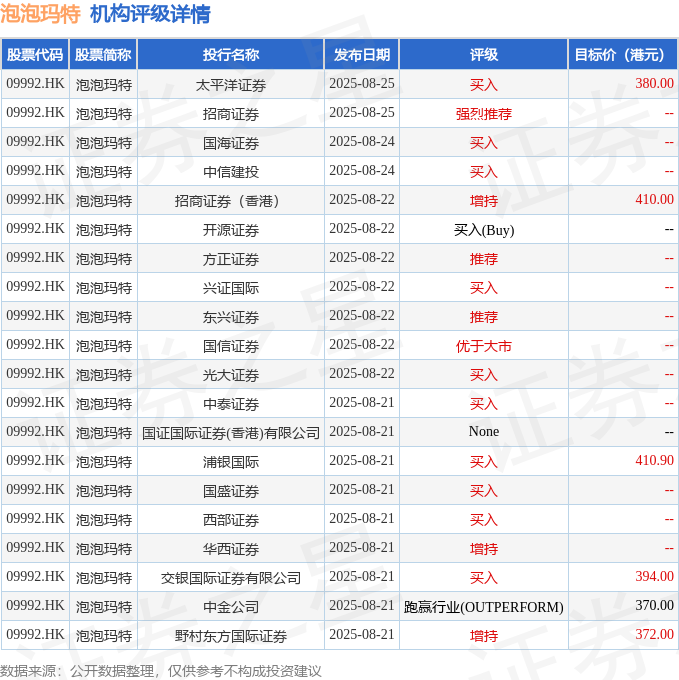Click the 2025-08-24 date in 国海证券 row

(362, 141)
